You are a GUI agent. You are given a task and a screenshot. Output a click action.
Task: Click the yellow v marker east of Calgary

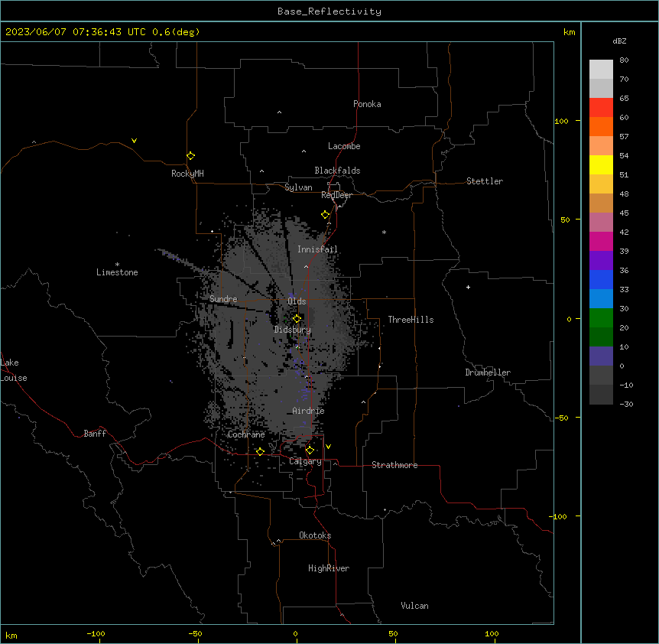328,447
